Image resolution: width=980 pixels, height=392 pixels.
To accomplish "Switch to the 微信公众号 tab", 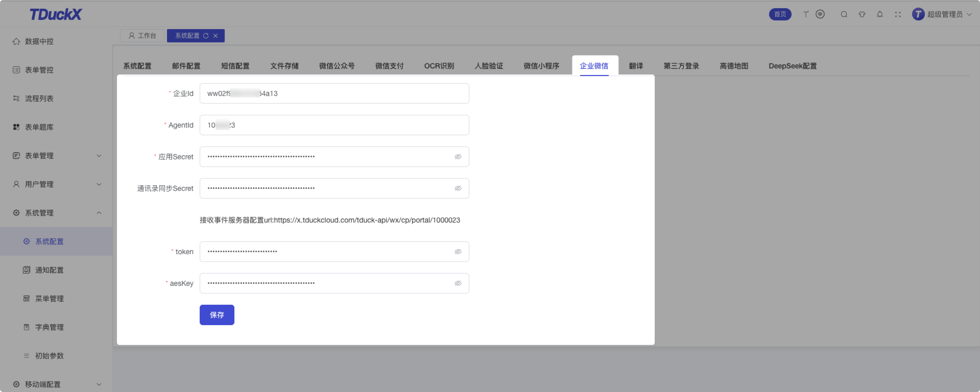I will point(337,66).
